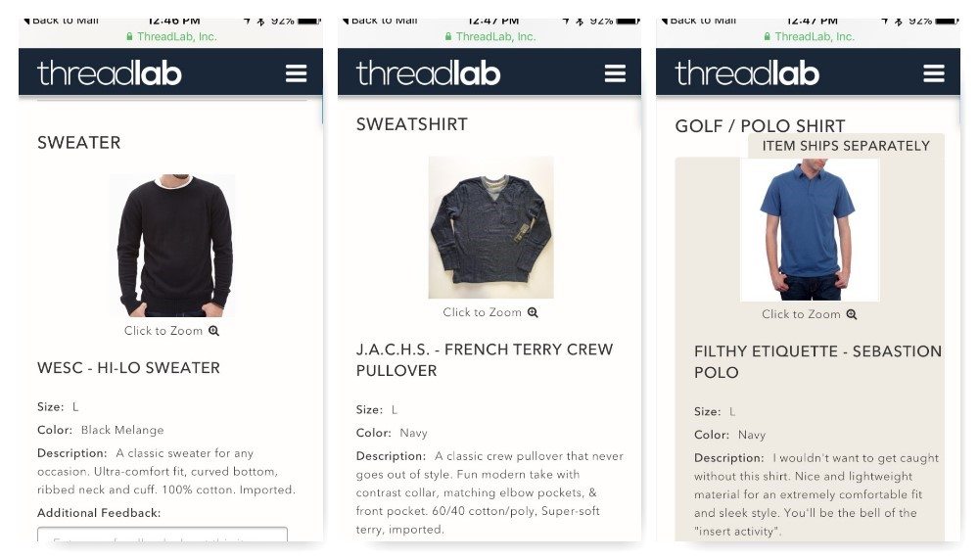Click the zoom magnifier under the polo shirt
This screenshot has height=560, width=979.
pyautogui.click(x=852, y=314)
